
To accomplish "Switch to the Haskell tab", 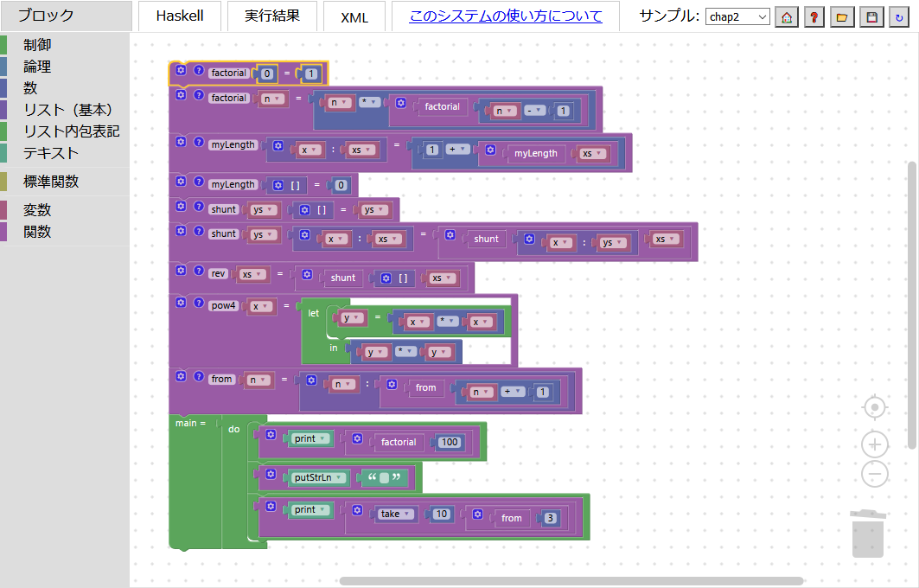I will (x=180, y=16).
